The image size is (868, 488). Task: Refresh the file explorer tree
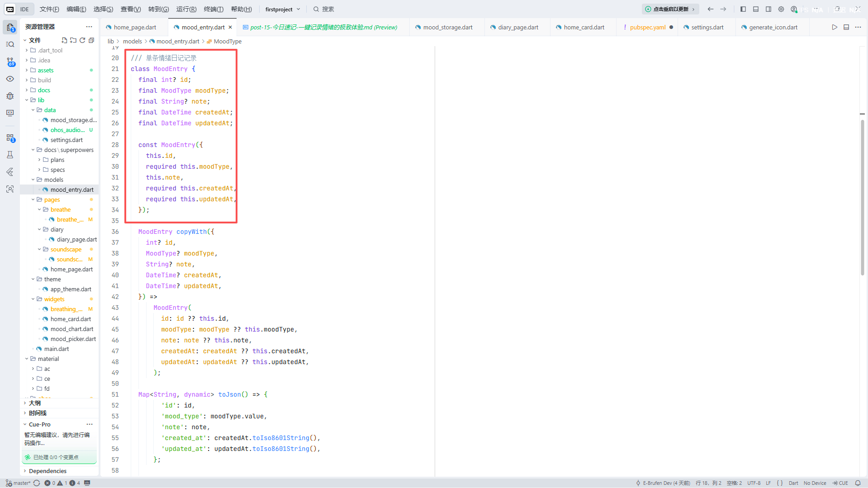click(82, 40)
